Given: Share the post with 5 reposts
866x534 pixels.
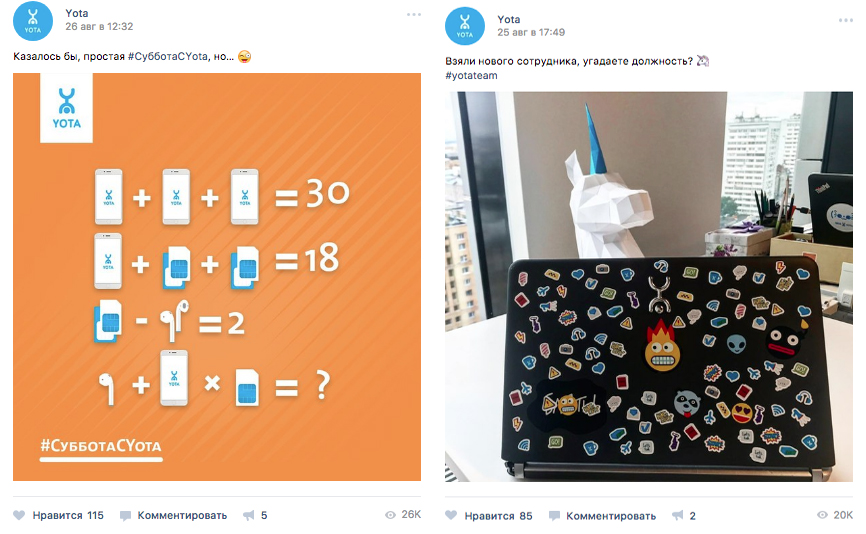Looking at the screenshot, I should (x=255, y=515).
